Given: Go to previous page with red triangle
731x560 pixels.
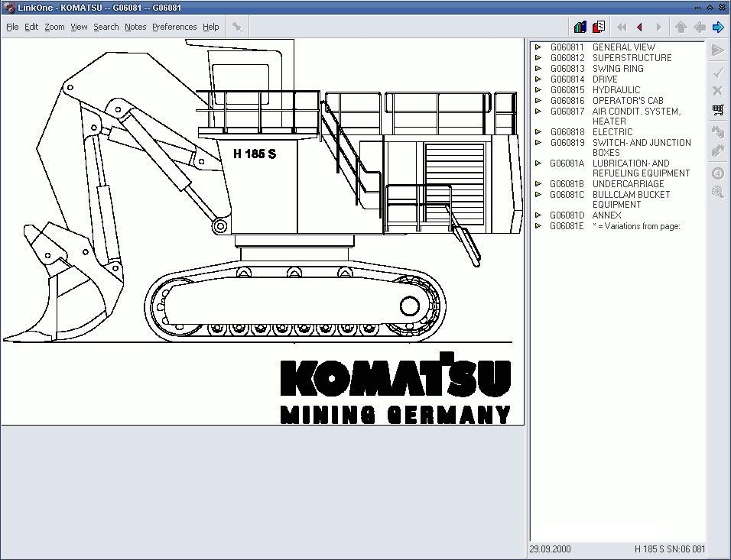Looking at the screenshot, I should [639, 28].
